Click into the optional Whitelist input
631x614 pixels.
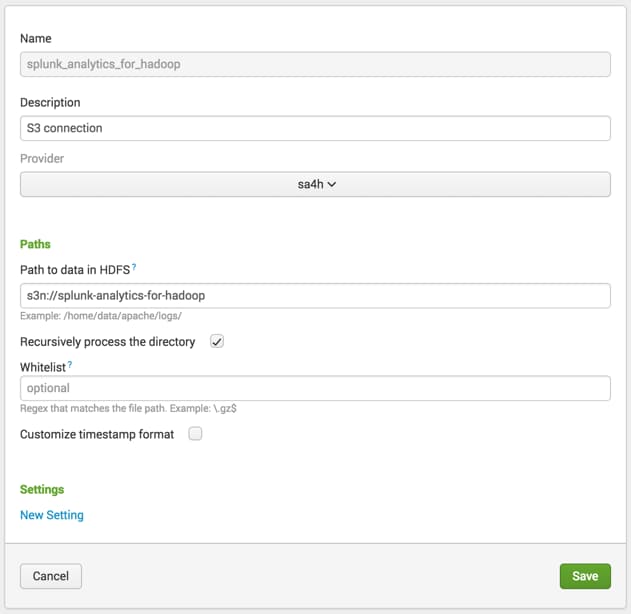point(315,388)
